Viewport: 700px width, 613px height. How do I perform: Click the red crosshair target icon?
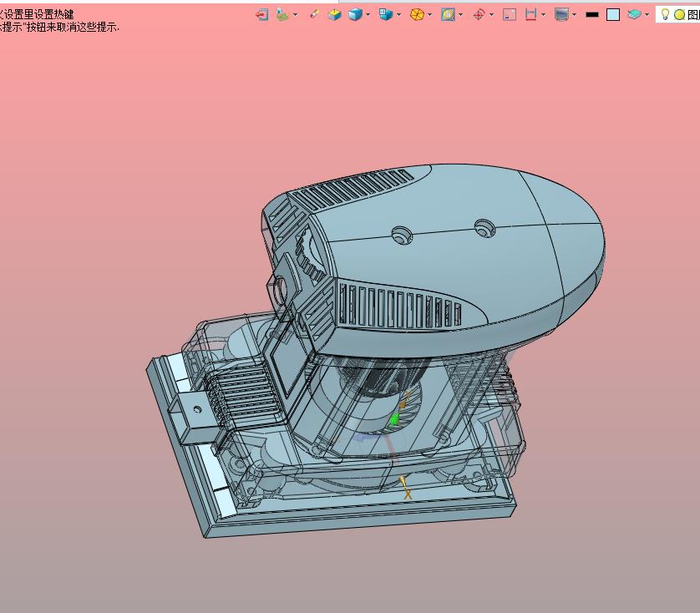tap(479, 15)
